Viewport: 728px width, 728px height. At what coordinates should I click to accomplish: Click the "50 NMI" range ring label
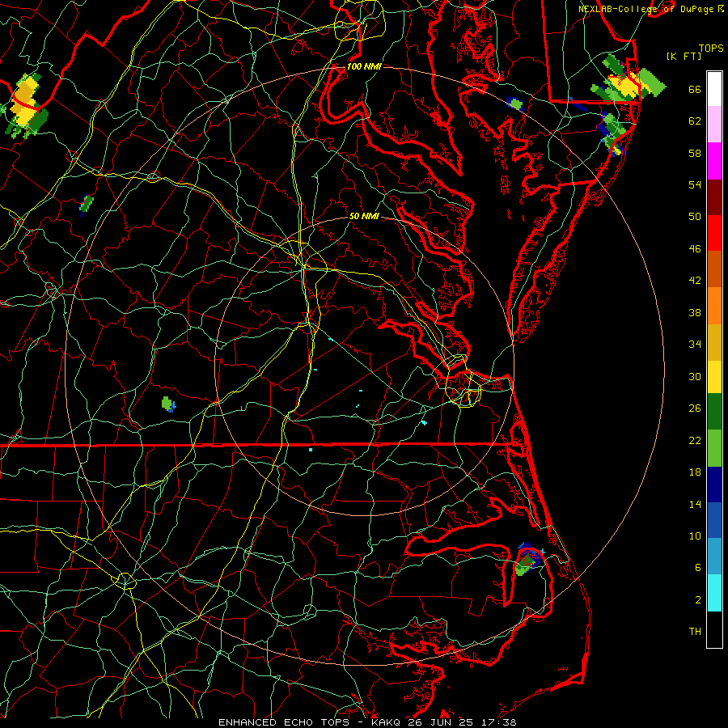364,216
